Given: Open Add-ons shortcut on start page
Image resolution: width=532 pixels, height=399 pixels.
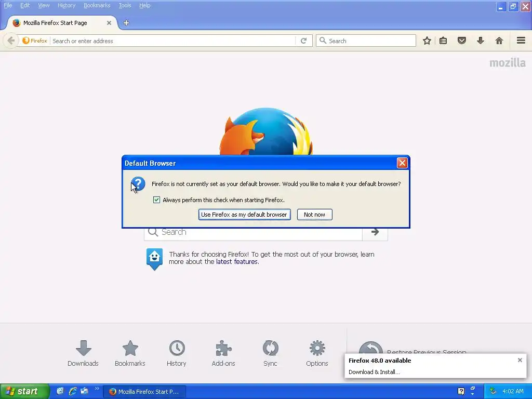Looking at the screenshot, I should click(223, 353).
